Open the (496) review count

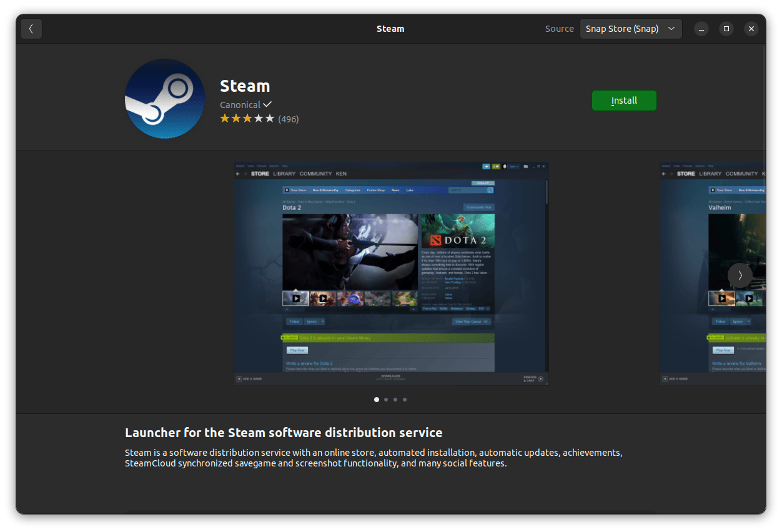pyautogui.click(x=289, y=119)
